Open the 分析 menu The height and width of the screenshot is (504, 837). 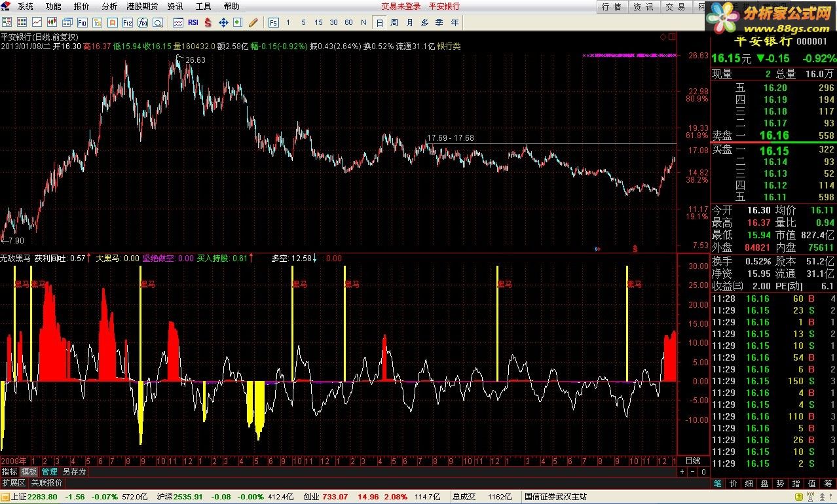pos(109,7)
